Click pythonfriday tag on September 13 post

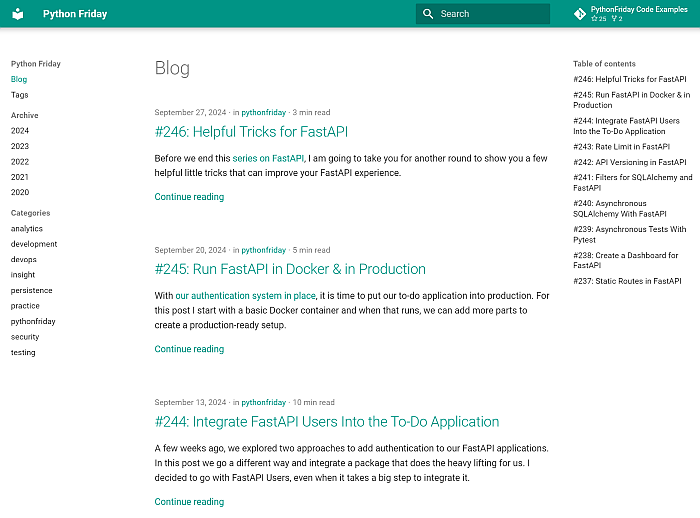point(263,402)
